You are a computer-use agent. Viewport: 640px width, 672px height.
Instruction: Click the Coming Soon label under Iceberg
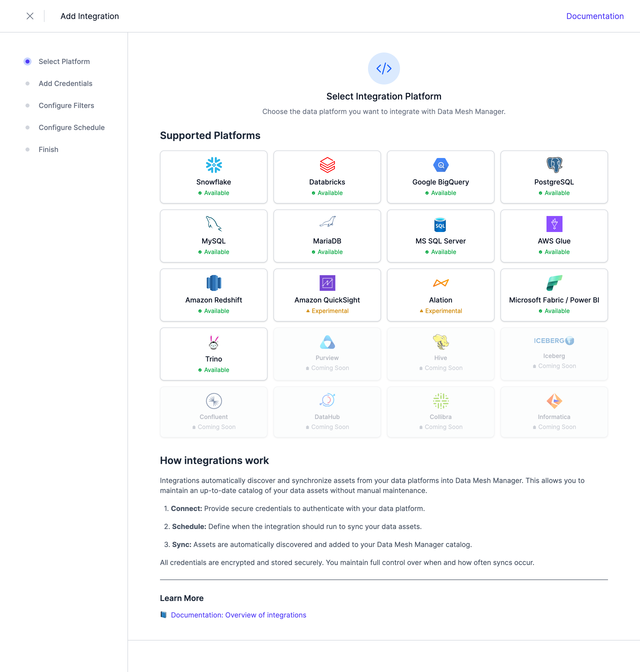[x=554, y=366]
